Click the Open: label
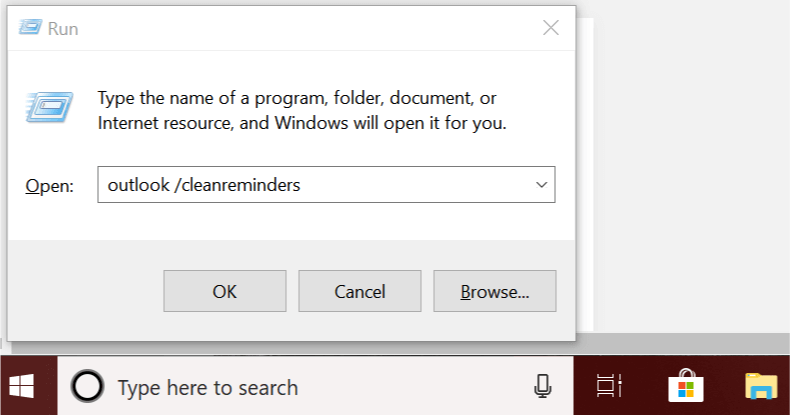This screenshot has width=790, height=415. [x=49, y=186]
